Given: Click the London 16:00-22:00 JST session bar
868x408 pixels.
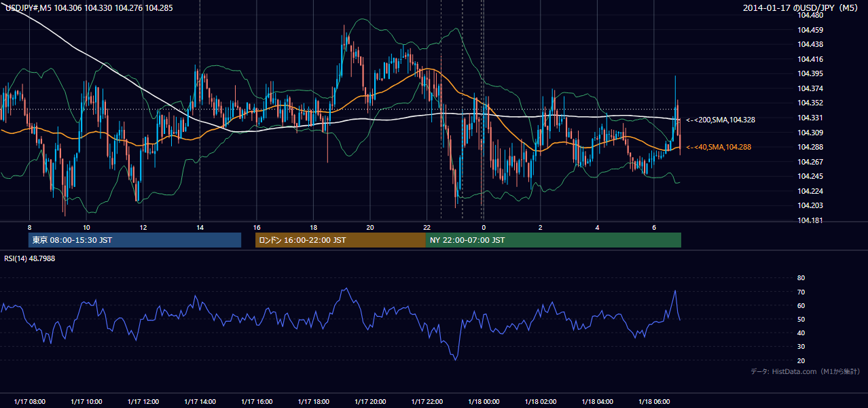Looking at the screenshot, I should click(x=340, y=240).
